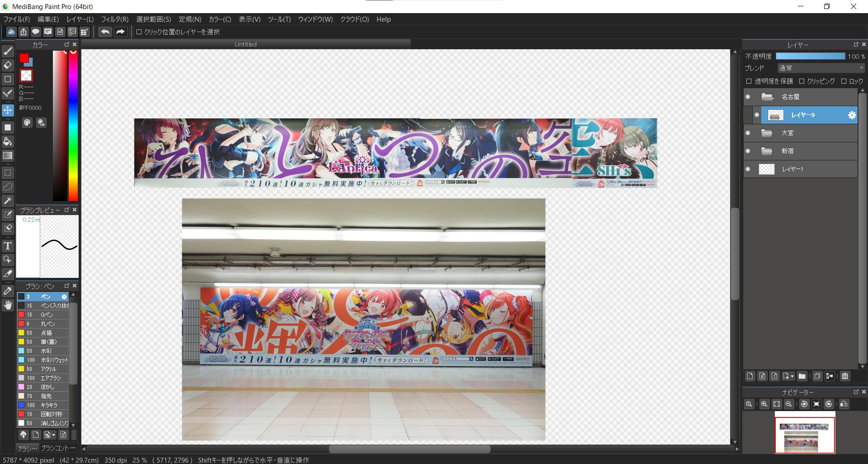Create a new 8-bit layer

pyautogui.click(x=762, y=376)
